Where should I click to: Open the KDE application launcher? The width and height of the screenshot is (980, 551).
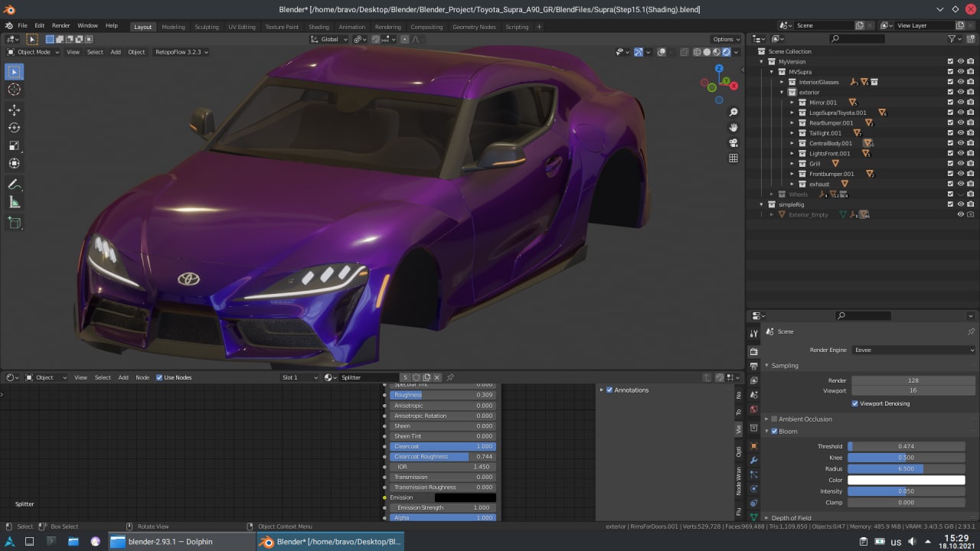click(x=8, y=542)
